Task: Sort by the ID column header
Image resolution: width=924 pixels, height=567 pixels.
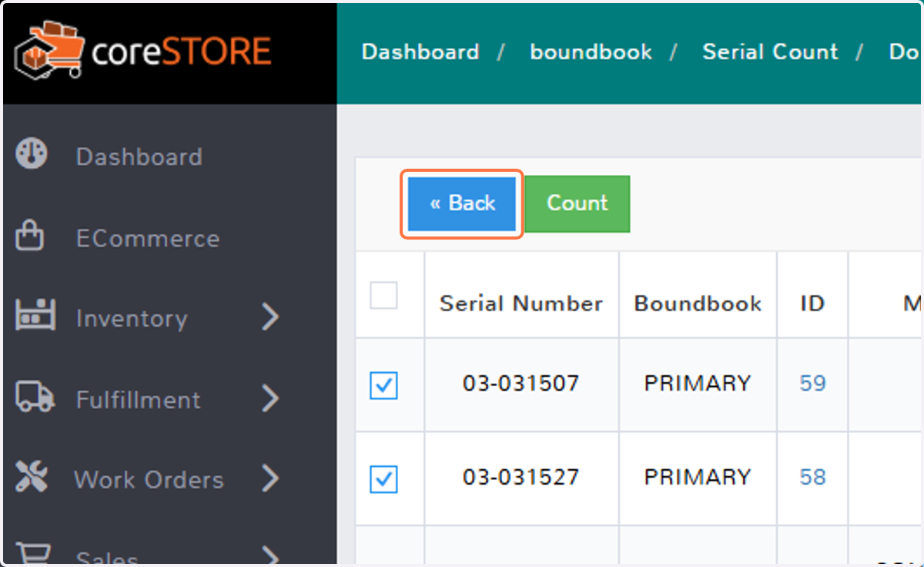Action: [x=812, y=304]
